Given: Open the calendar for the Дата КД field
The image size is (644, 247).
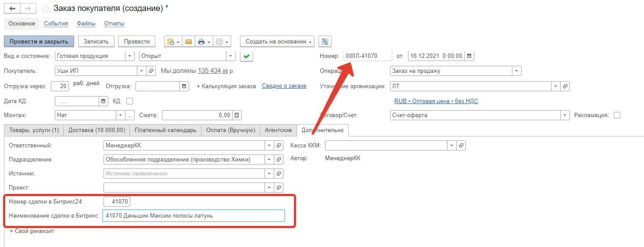Looking at the screenshot, I should (x=104, y=101).
